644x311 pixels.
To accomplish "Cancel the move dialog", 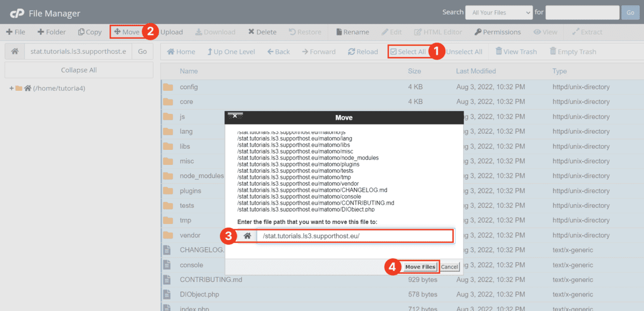I will click(x=449, y=266).
